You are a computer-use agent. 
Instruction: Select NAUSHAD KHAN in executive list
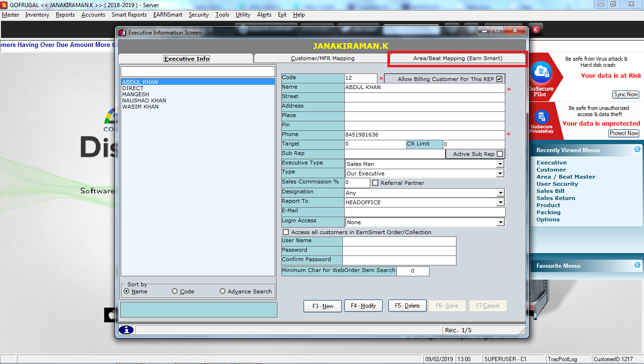(x=198, y=100)
